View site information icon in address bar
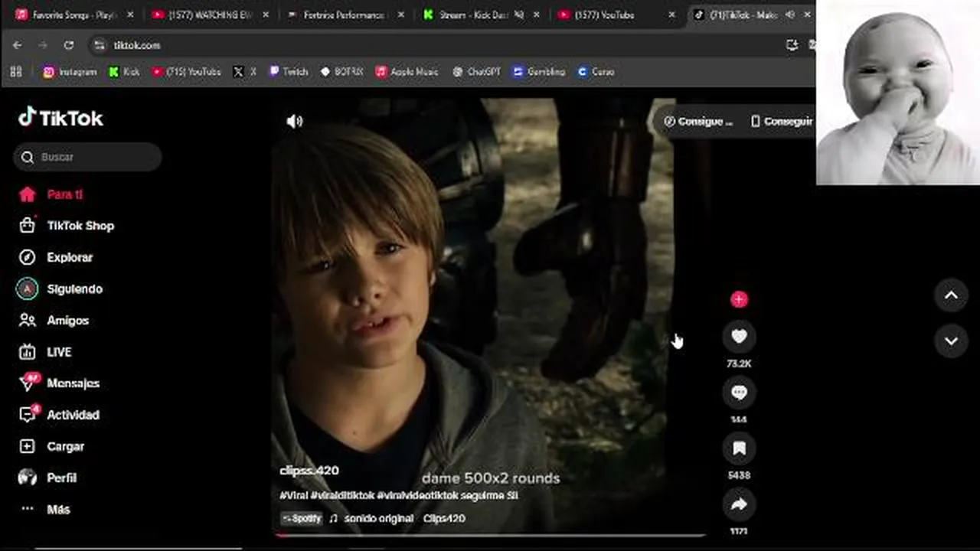The height and width of the screenshot is (551, 980). coord(100,45)
